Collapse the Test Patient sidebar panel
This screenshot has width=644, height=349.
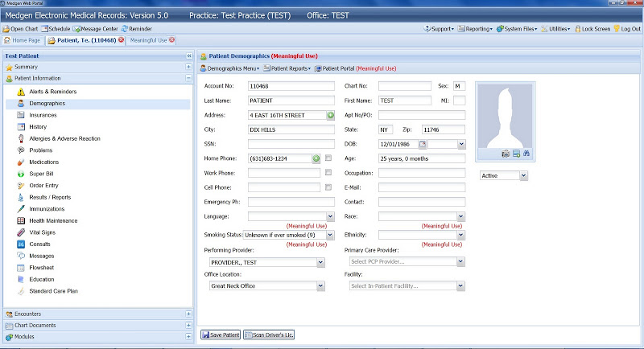pyautogui.click(x=189, y=55)
